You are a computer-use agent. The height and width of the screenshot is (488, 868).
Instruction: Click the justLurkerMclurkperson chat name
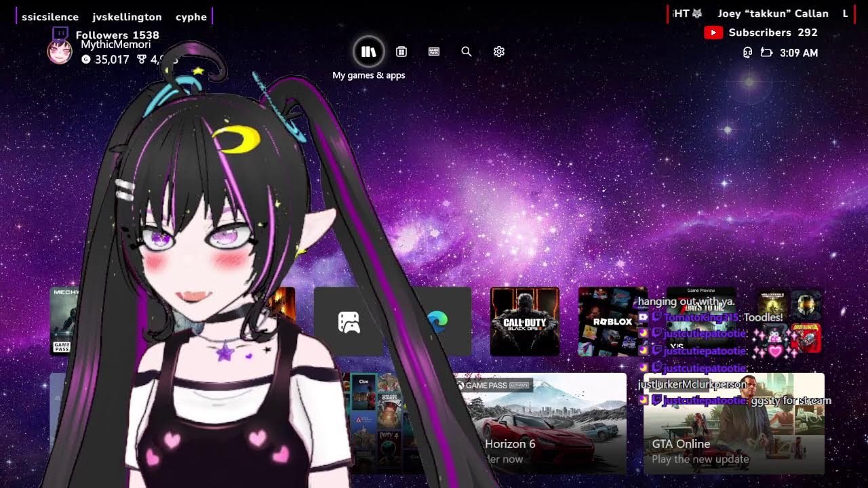point(692,384)
